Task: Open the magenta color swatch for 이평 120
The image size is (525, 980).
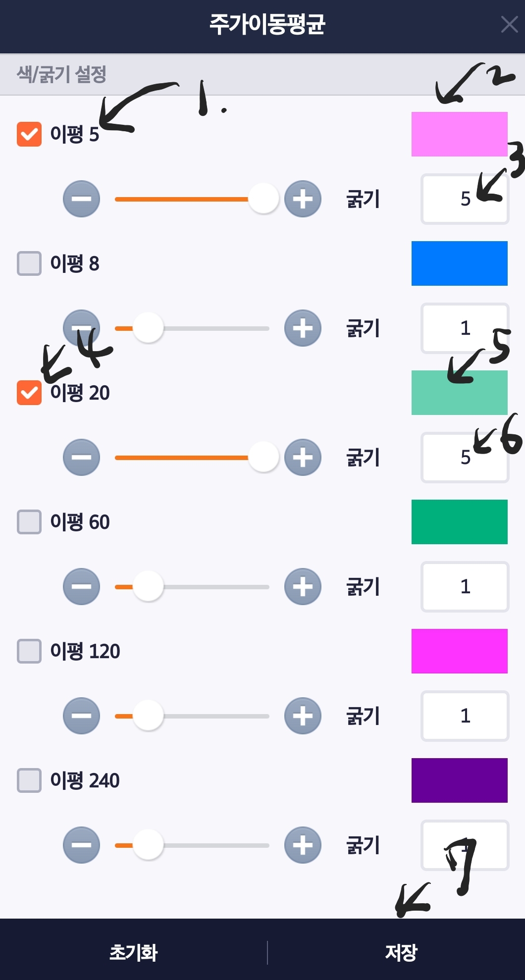Action: tap(459, 651)
